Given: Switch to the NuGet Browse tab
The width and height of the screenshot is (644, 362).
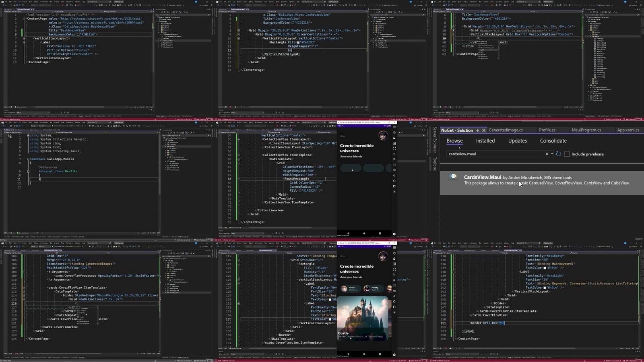Looking at the screenshot, I should point(454,141).
